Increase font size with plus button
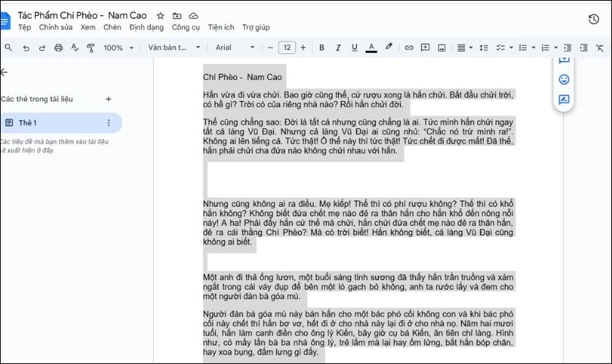 (303, 47)
